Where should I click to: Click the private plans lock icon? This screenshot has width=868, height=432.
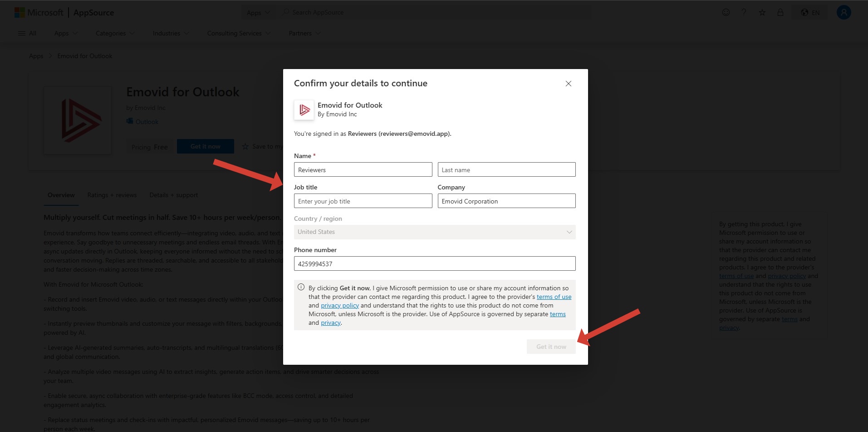(x=780, y=12)
